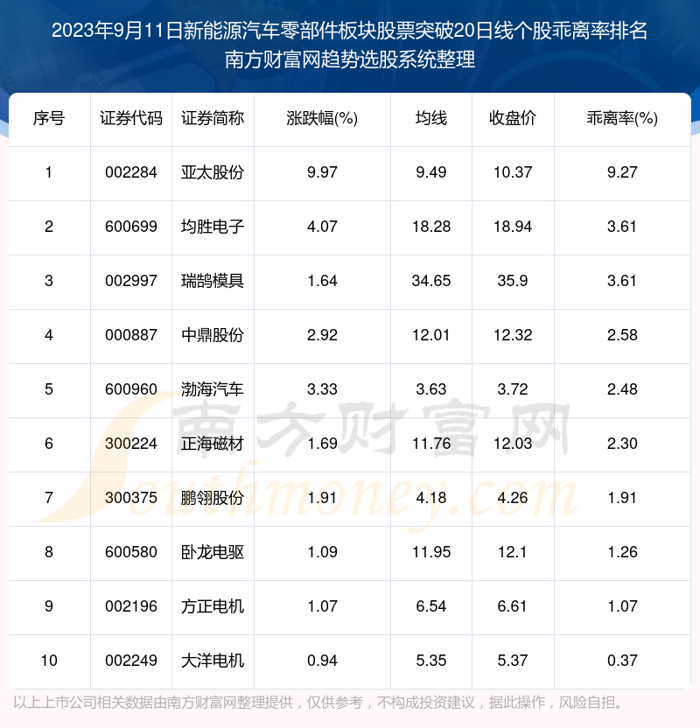The height and width of the screenshot is (728, 700).
Task: Select stock code 600580
Action: tap(131, 552)
